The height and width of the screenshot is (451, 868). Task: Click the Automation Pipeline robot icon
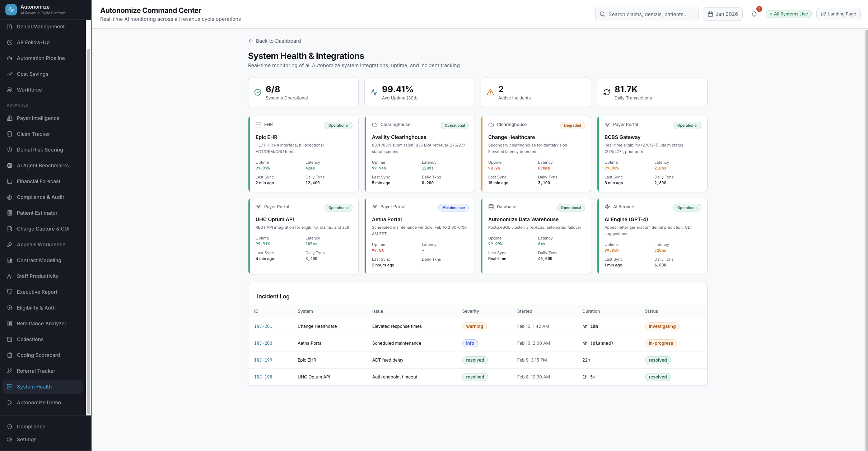click(x=10, y=58)
